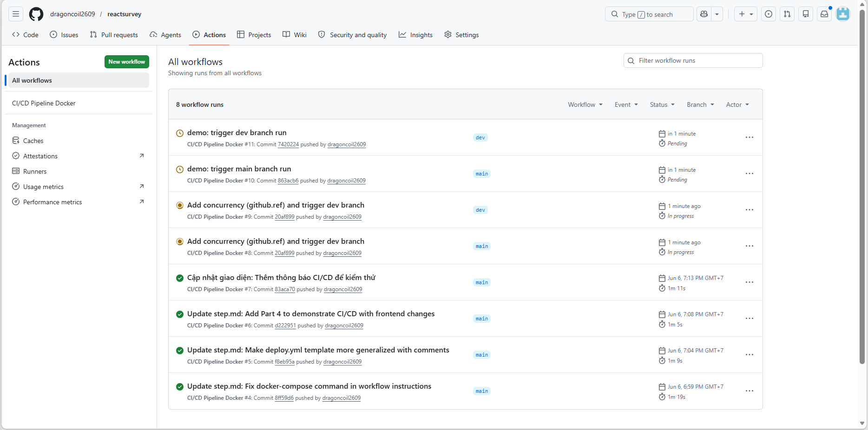Click the page vertical scrollbar
This screenshot has width=868, height=430.
[862, 186]
